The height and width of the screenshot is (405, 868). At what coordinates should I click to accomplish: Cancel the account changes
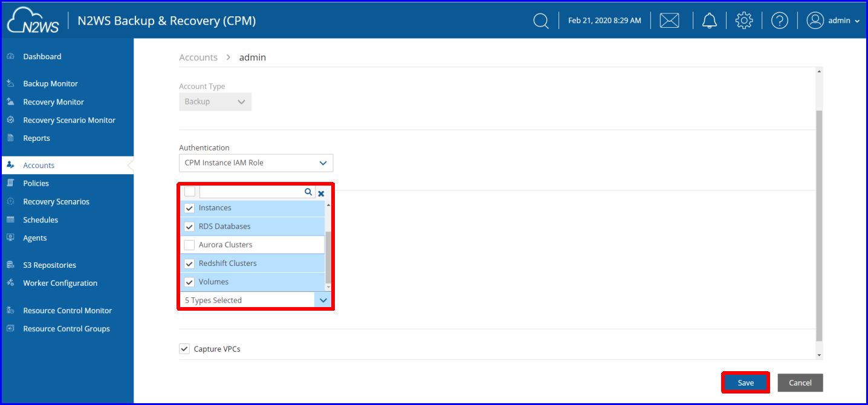[x=800, y=383]
